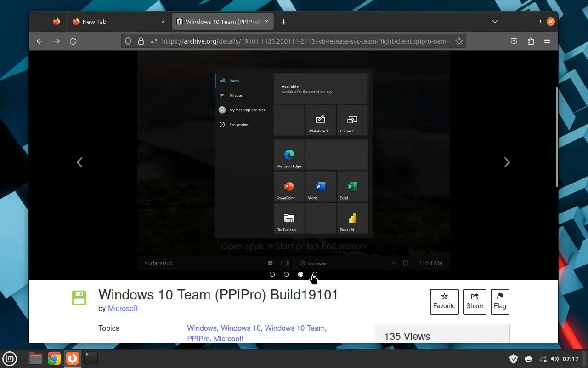Switch to the New Tab tab
The height and width of the screenshot is (368, 588).
click(119, 22)
